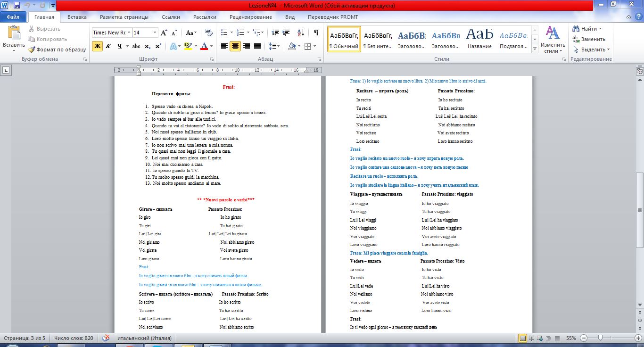Click the Sort A-Я icon

click(301, 33)
